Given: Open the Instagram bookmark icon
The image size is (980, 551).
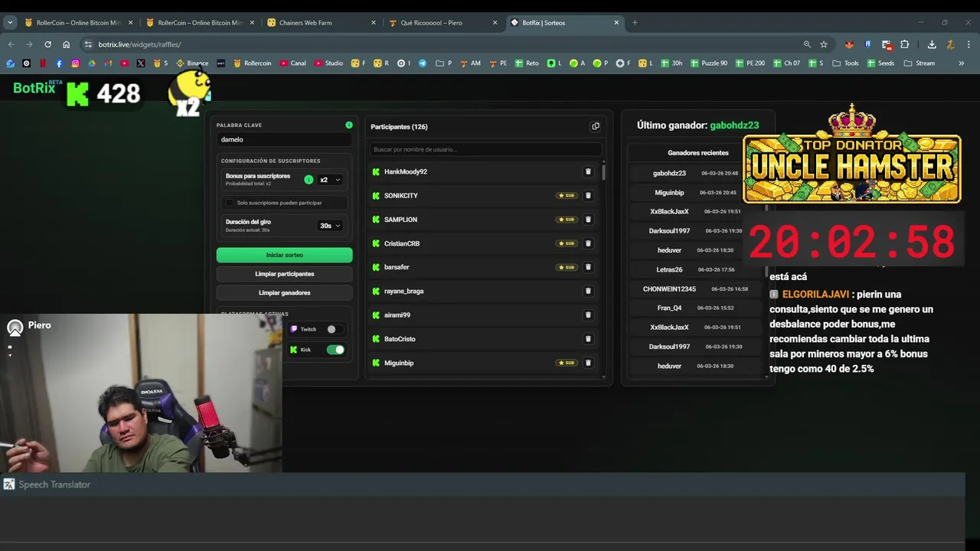Looking at the screenshot, I should point(75,64).
